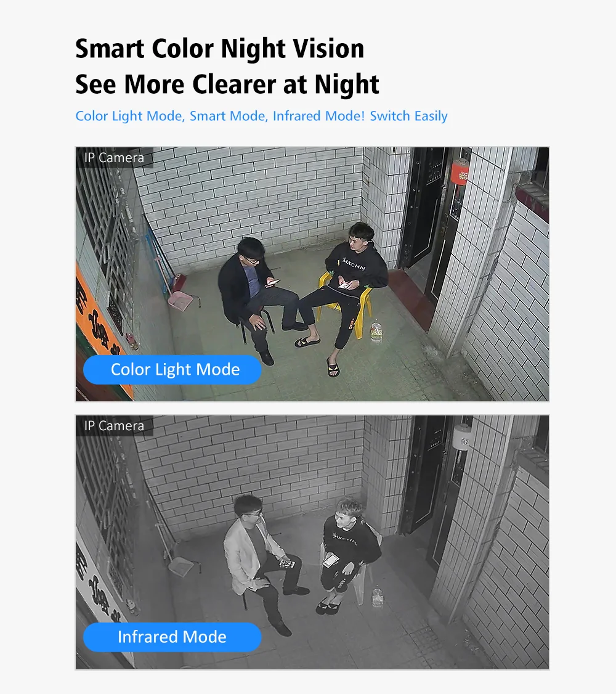Viewport: 616px width, 694px height.
Task: Click the yellow plastic chair in the color image
Action: click(x=344, y=305)
